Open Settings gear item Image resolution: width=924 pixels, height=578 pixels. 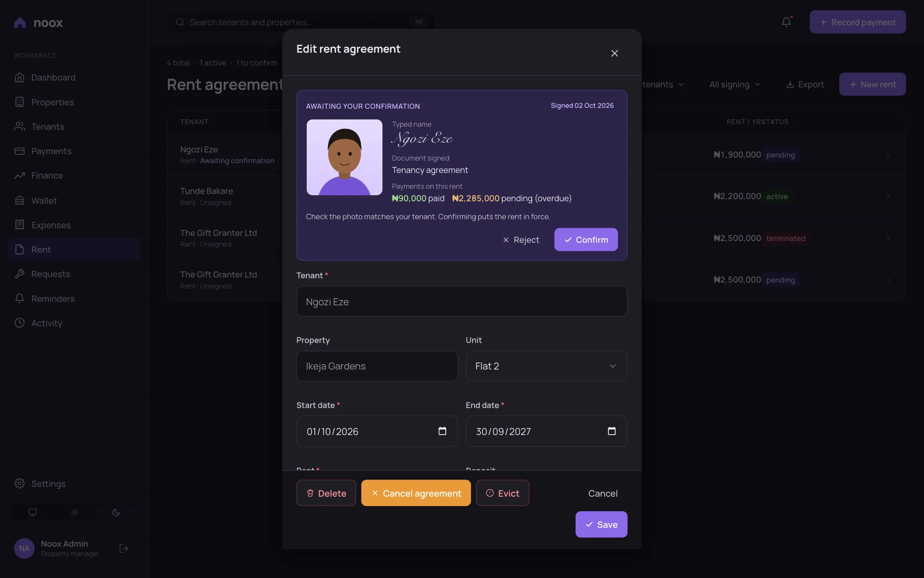click(74, 483)
